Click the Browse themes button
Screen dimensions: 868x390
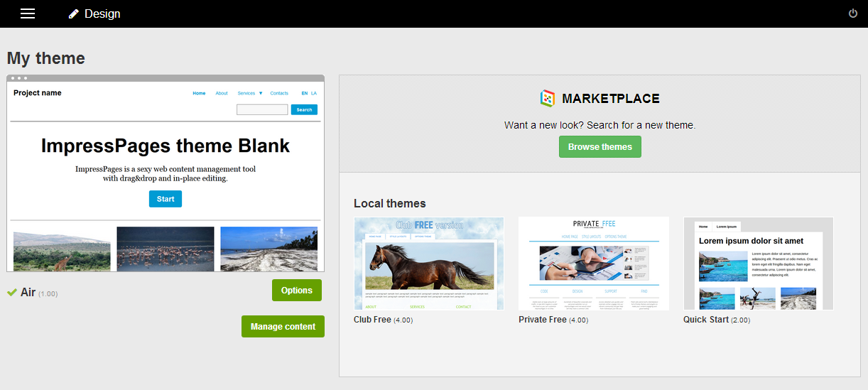click(x=600, y=147)
